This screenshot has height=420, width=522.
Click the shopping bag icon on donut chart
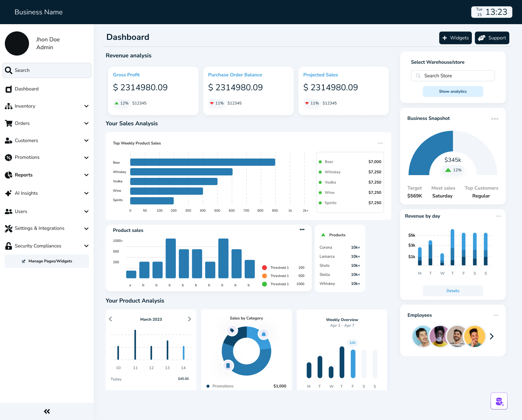click(263, 334)
